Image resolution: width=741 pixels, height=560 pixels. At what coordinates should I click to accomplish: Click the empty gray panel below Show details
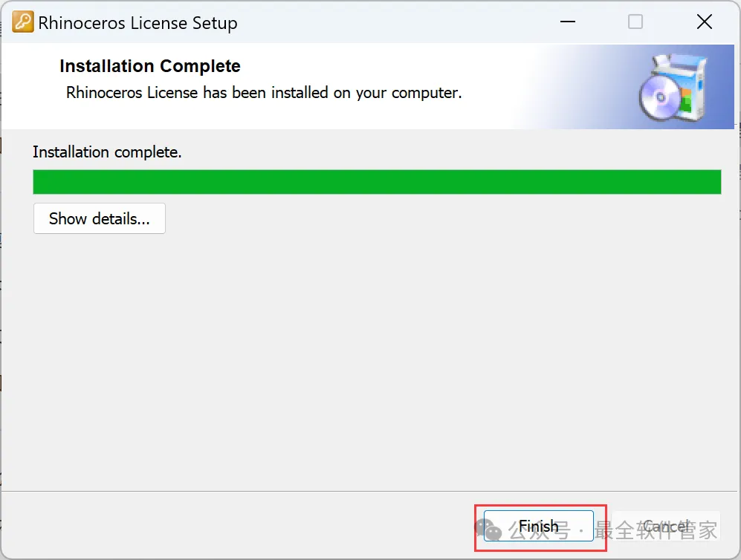pyautogui.click(x=370, y=361)
